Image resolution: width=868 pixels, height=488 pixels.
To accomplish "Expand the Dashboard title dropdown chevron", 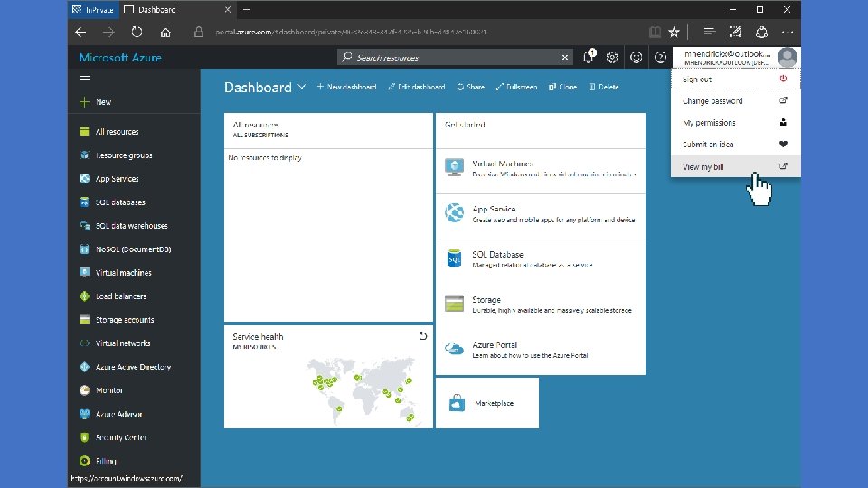I will [x=302, y=87].
